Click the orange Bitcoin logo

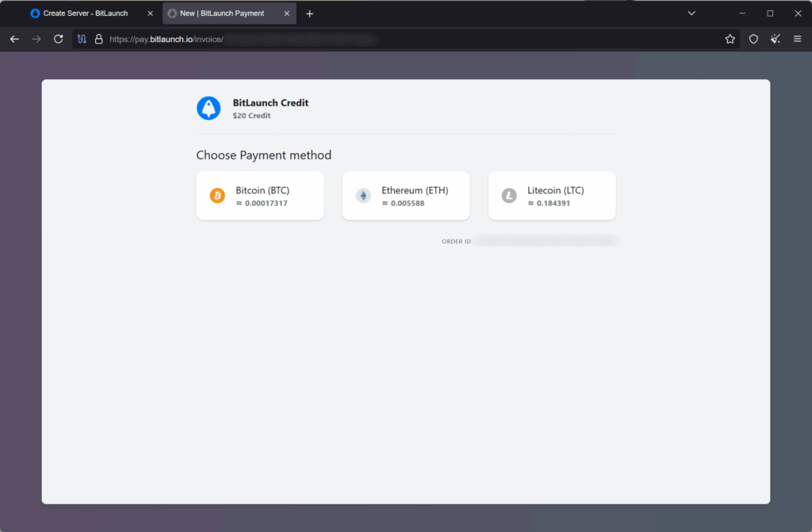click(x=217, y=196)
